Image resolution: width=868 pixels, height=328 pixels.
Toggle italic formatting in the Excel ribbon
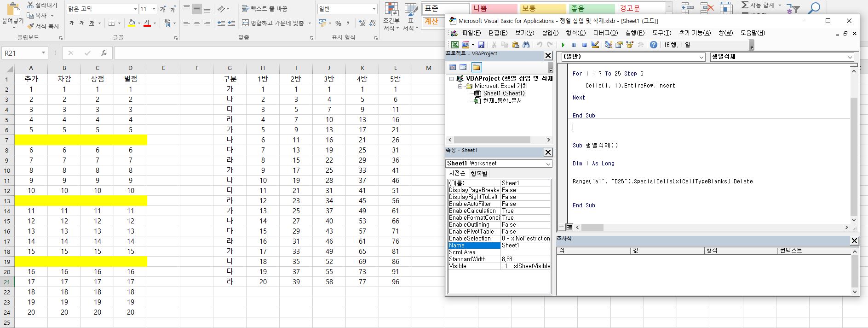(81, 23)
